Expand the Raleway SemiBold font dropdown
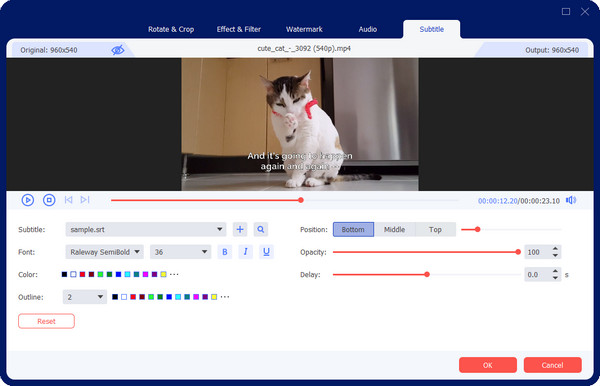The image size is (600, 386). tap(104, 252)
